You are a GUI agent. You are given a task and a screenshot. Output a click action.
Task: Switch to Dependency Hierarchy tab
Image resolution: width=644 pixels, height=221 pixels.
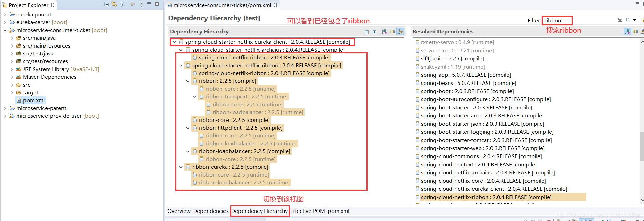[260, 211]
